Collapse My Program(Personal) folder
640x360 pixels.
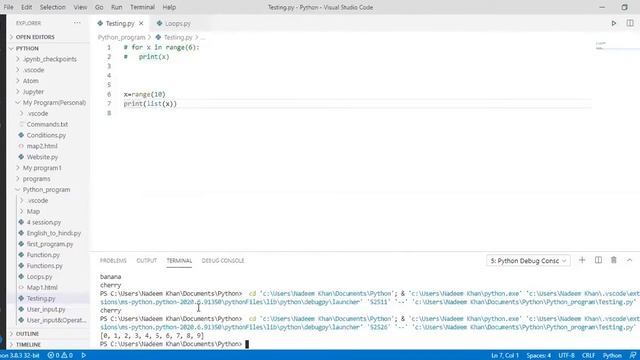tap(54, 103)
